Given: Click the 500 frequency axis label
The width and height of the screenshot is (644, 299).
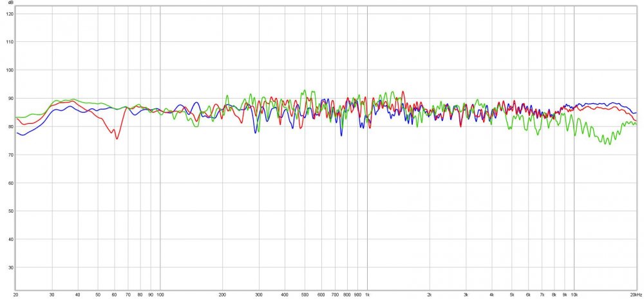Looking at the screenshot, I should (305, 295).
